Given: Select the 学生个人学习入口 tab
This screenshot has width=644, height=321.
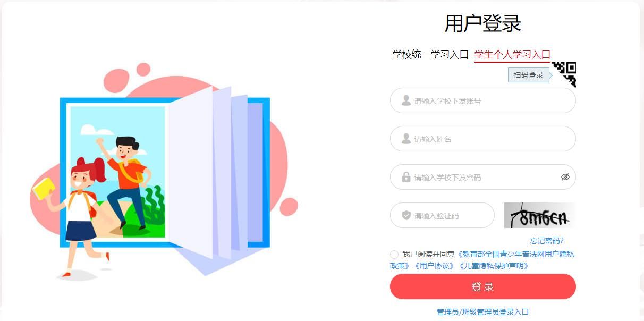Looking at the screenshot, I should click(512, 54).
